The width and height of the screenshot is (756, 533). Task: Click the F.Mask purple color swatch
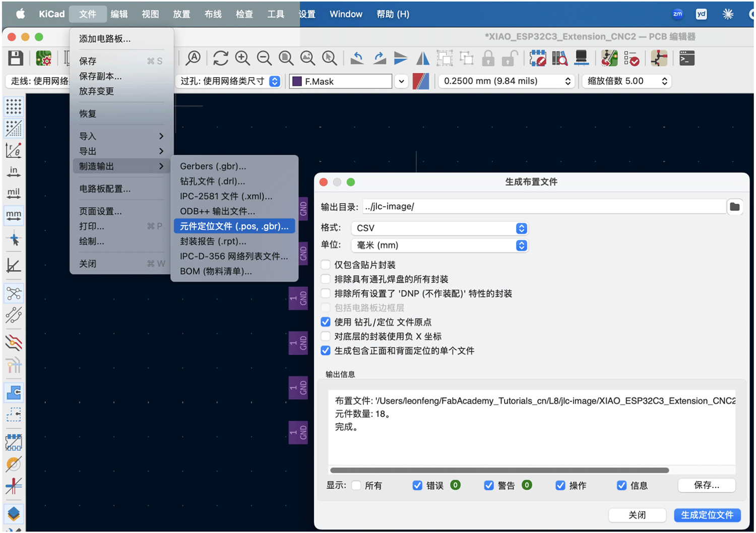tap(297, 81)
